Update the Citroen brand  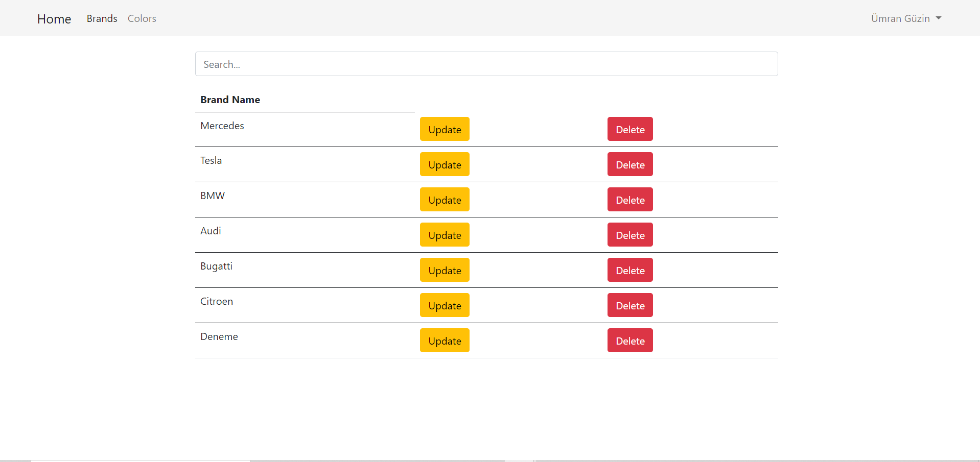pos(444,305)
